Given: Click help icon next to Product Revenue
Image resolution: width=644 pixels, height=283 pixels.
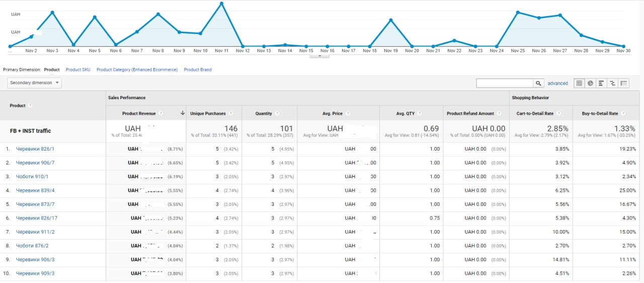Looking at the screenshot, I should tap(160, 114).
